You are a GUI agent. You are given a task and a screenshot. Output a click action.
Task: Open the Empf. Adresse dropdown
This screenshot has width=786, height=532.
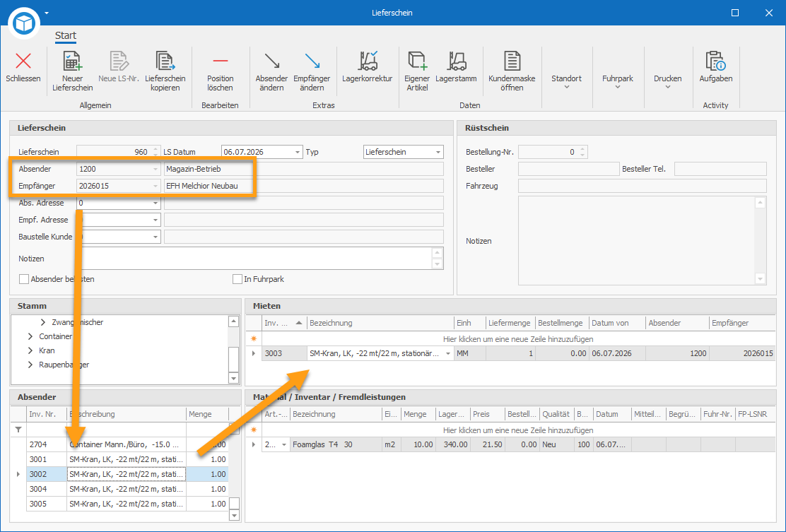(x=156, y=220)
